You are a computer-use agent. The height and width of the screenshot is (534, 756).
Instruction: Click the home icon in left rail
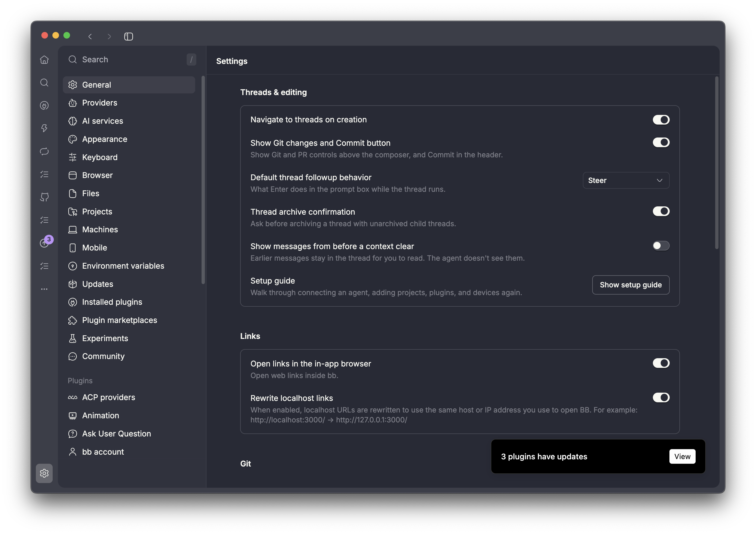tap(44, 60)
